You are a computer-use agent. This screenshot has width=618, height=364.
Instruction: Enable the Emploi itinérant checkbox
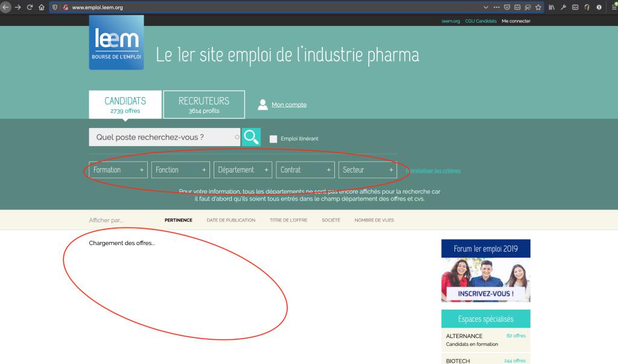273,138
